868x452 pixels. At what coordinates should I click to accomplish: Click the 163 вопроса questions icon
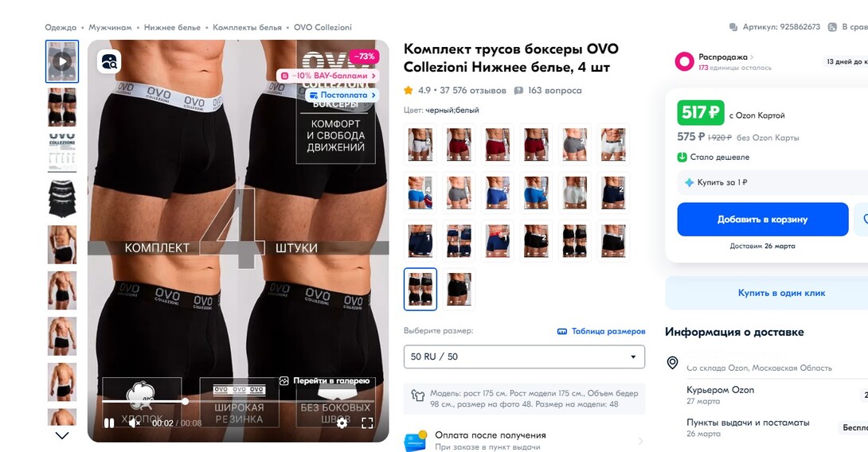click(x=518, y=90)
